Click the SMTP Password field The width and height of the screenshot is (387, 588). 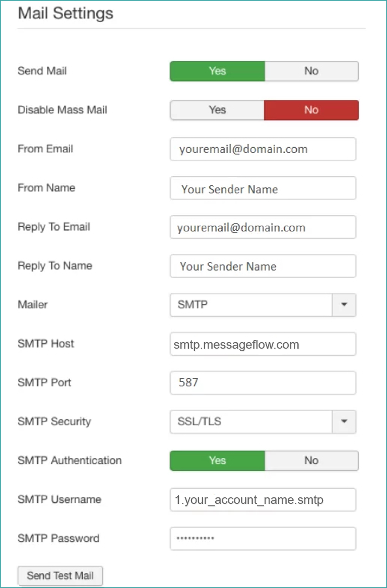pos(263,539)
